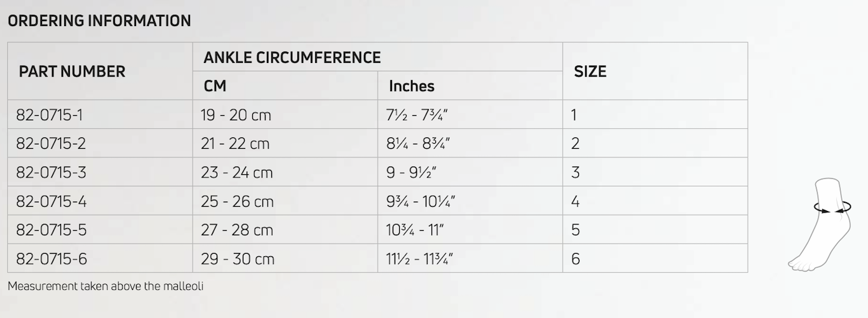This screenshot has height=318, width=868.
Task: Click the ANKLE CIRCUMFERENCE header
Action: tap(292, 57)
